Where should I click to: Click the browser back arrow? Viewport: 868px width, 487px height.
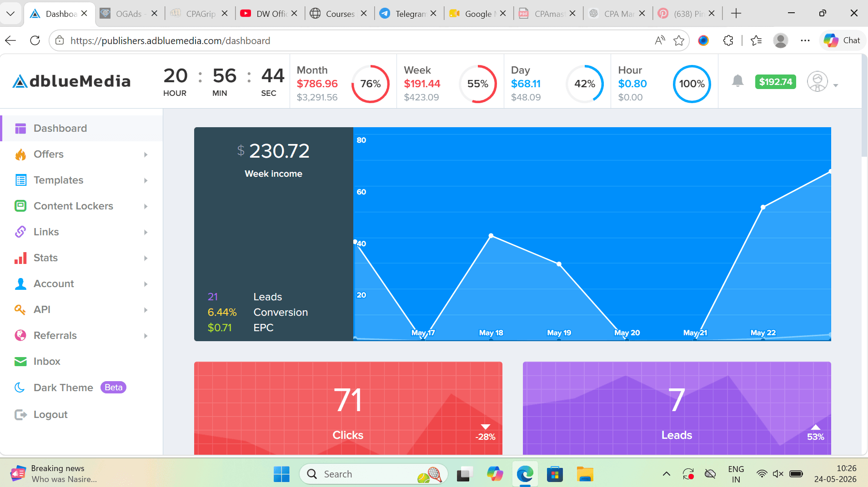11,40
